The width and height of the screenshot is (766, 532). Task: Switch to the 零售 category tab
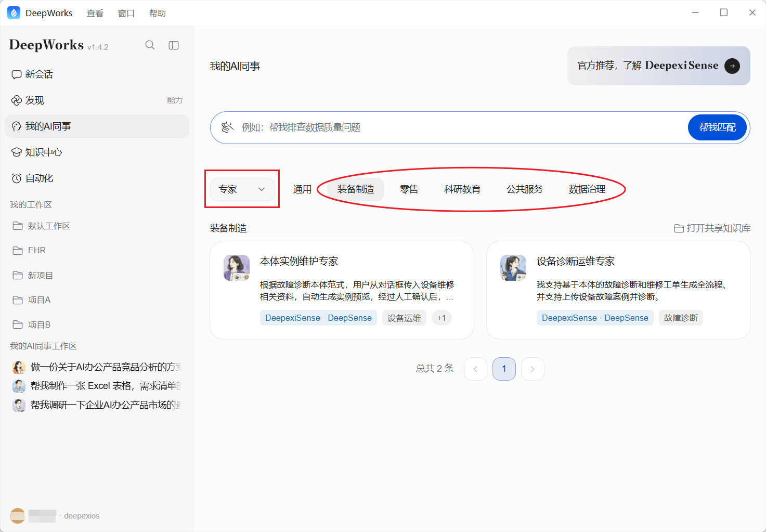pos(409,189)
